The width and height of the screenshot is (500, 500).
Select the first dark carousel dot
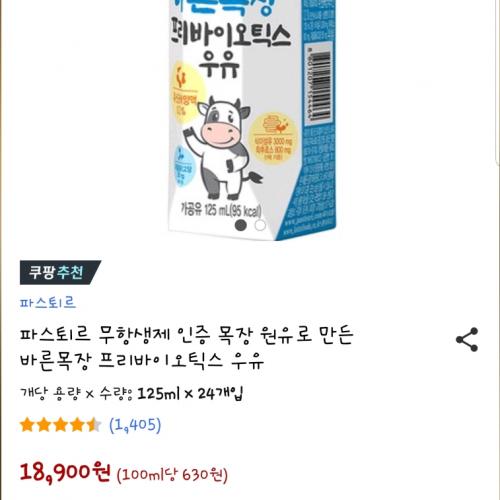241,225
